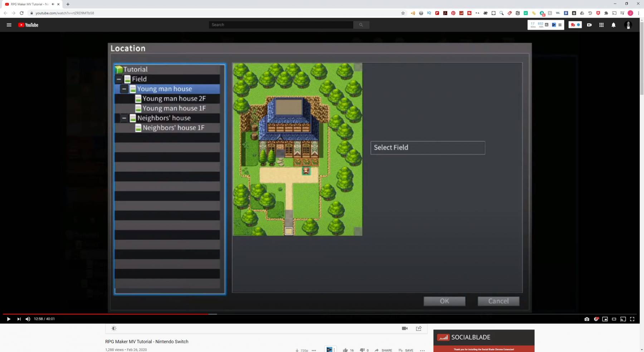This screenshot has height=352, width=644.
Task: Click the camcorder icon in the bar under the video
Action: [x=405, y=328]
